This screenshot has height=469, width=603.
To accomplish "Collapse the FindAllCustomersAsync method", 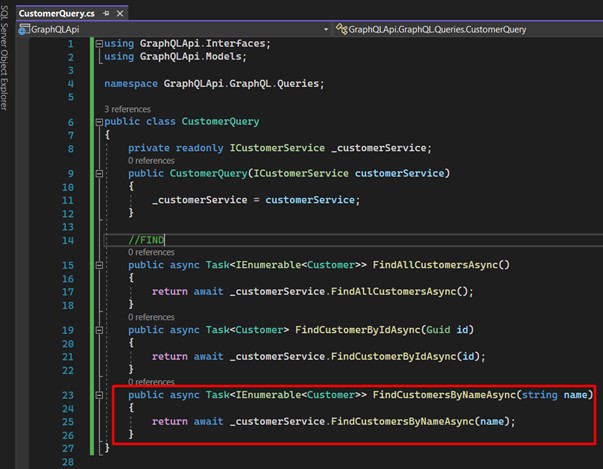I will pos(98,265).
